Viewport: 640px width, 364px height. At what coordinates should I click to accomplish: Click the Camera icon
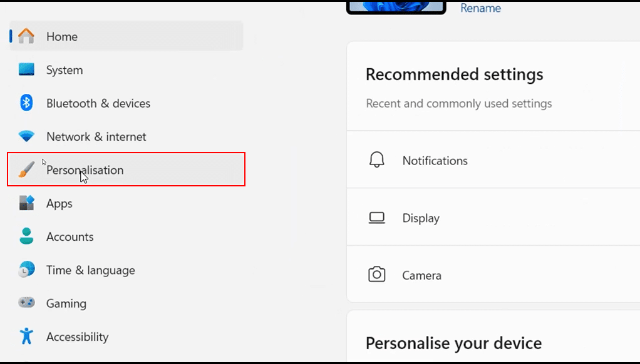[x=376, y=274]
